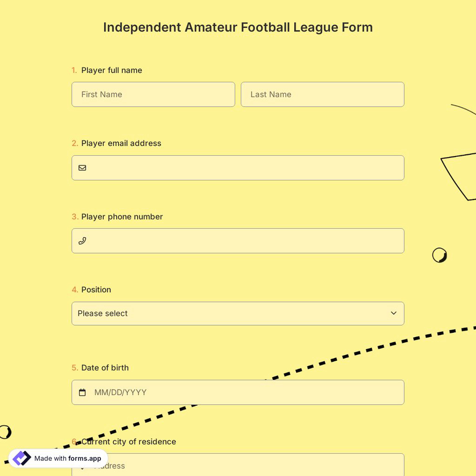Click the form title heading
This screenshot has width=476, height=476.
tap(238, 27)
